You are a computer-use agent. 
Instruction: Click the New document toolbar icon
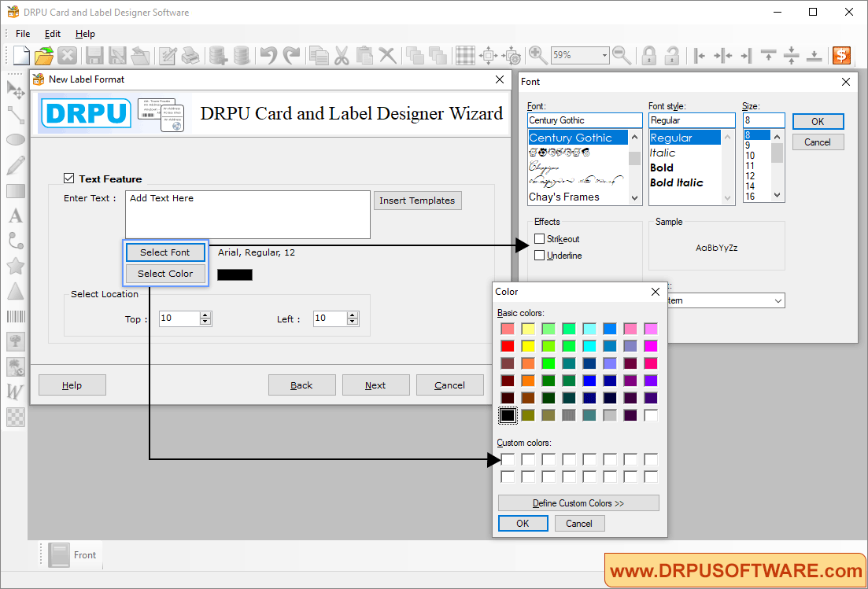pos(21,55)
